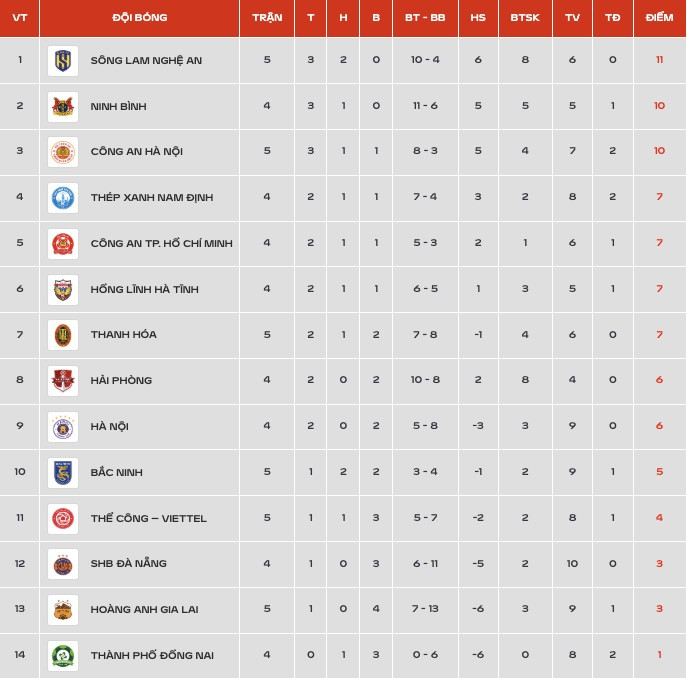Select the TRẬN column header
This screenshot has height=678, width=687.
[x=267, y=18]
